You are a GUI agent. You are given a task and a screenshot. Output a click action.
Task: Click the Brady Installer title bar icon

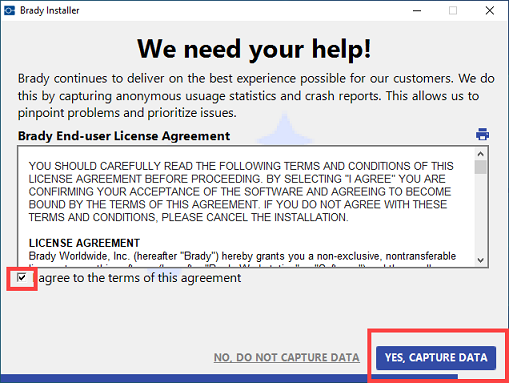[9, 10]
